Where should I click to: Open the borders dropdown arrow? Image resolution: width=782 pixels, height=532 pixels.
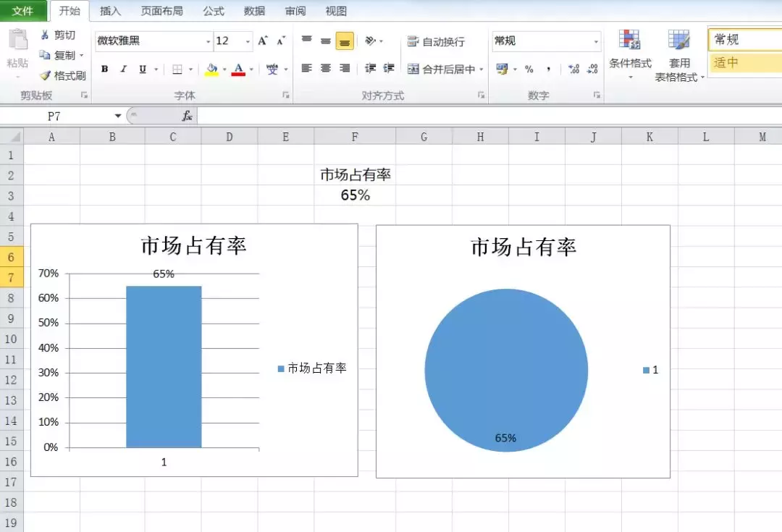pyautogui.click(x=190, y=69)
